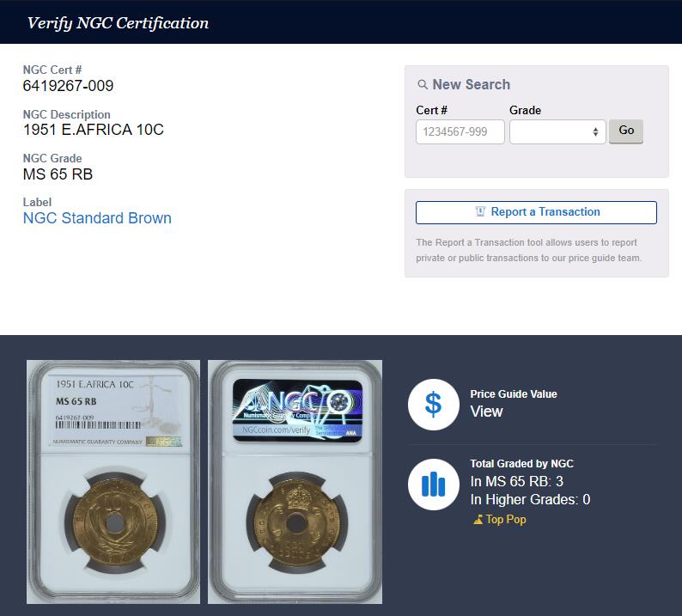Viewport: 682px width, 616px height.
Task: Click the dollar sign Price Guide icon
Action: point(433,404)
